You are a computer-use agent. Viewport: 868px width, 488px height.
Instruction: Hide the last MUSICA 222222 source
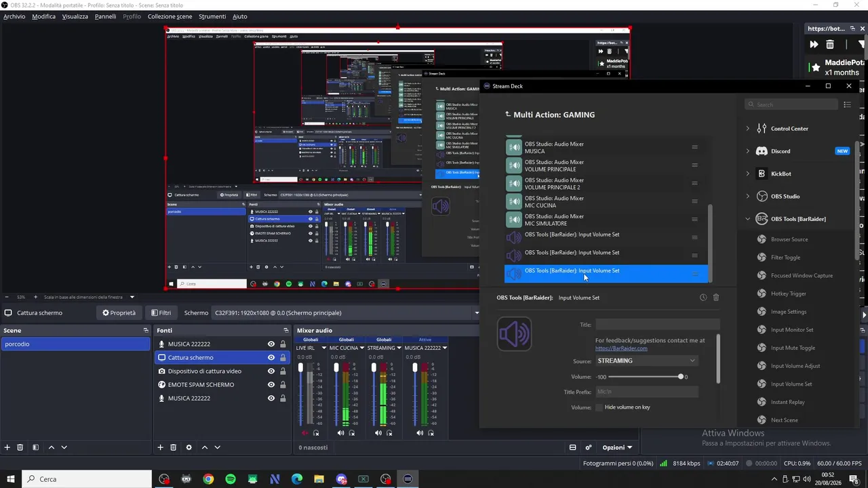coord(271,399)
